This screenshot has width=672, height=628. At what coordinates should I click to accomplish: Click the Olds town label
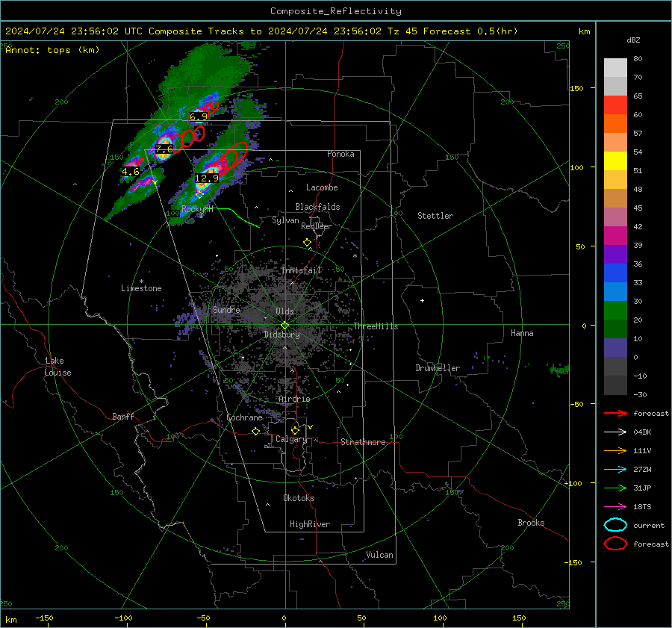coord(284,311)
